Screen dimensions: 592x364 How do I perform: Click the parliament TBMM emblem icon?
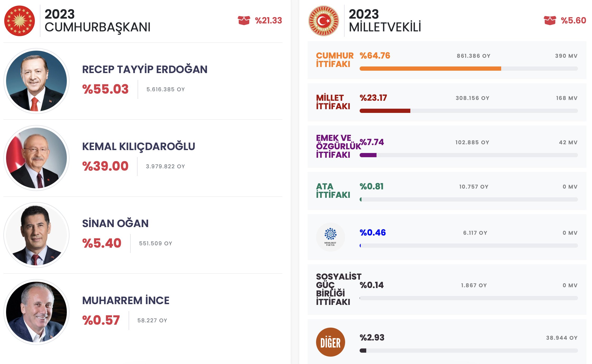[x=324, y=21]
